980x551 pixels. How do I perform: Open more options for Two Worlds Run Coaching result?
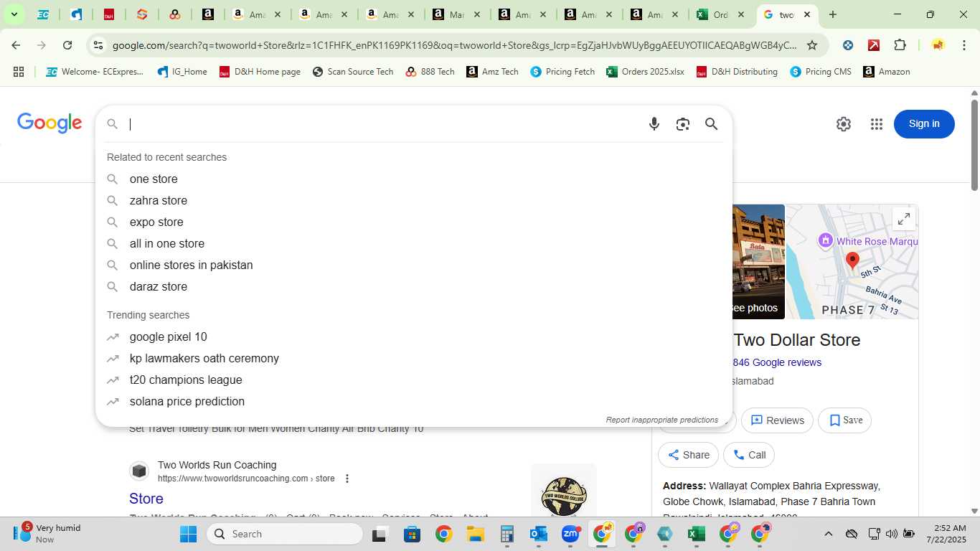tap(347, 479)
